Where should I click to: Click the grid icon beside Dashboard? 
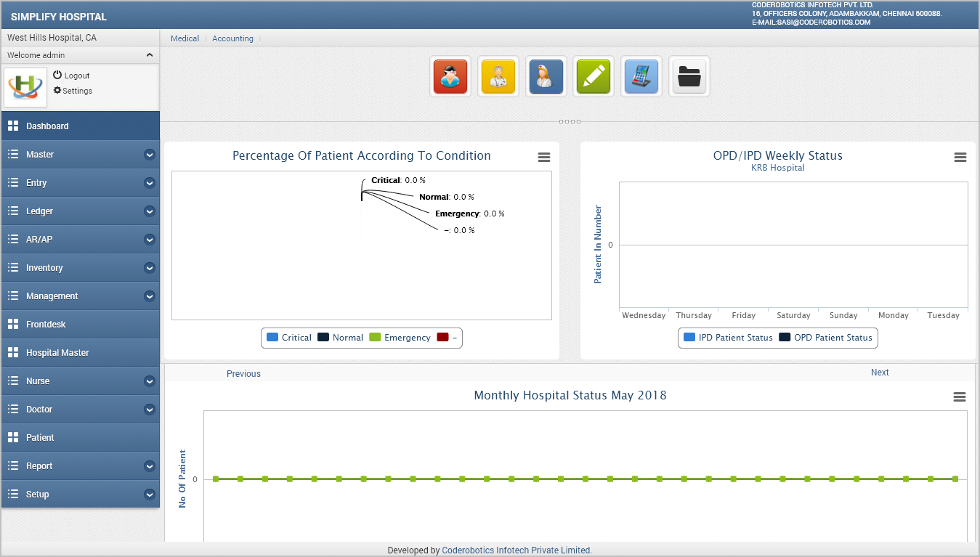coord(13,126)
